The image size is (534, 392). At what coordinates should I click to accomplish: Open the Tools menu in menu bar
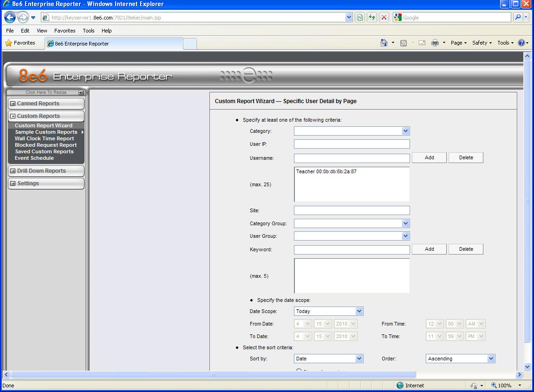click(88, 31)
